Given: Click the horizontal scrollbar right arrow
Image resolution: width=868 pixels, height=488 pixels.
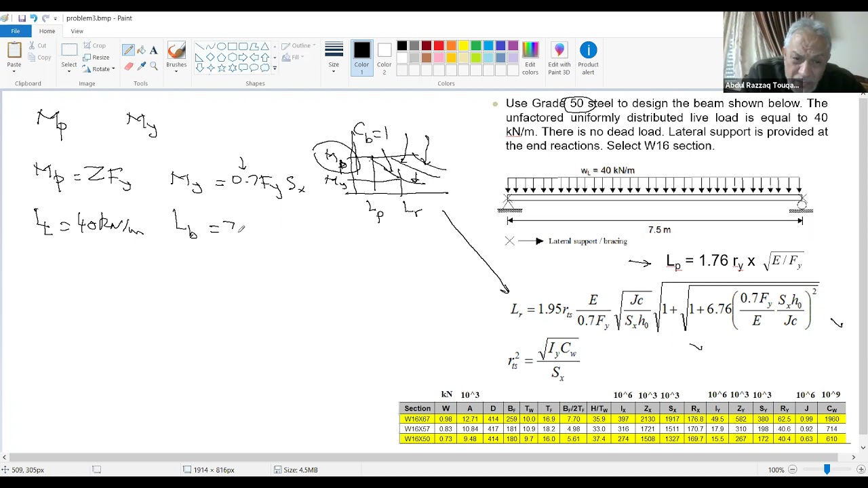Looking at the screenshot, I should tap(854, 457).
